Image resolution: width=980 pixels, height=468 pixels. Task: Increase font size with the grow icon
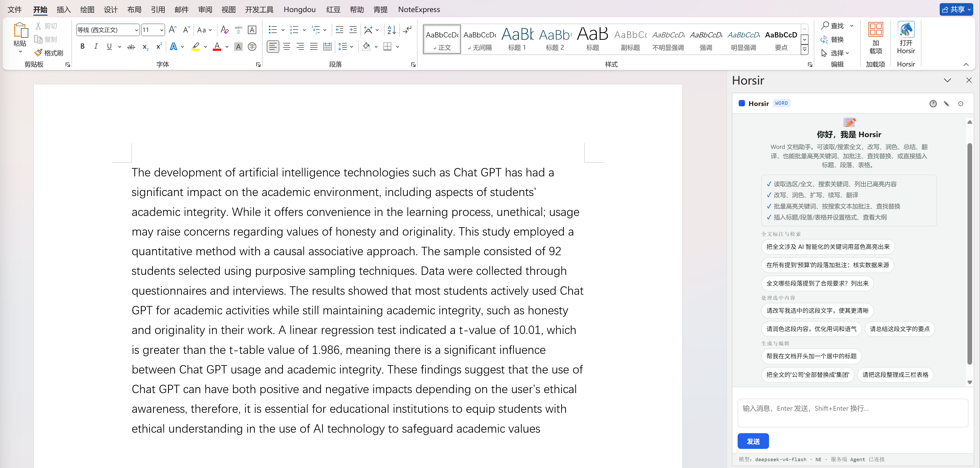[172, 30]
